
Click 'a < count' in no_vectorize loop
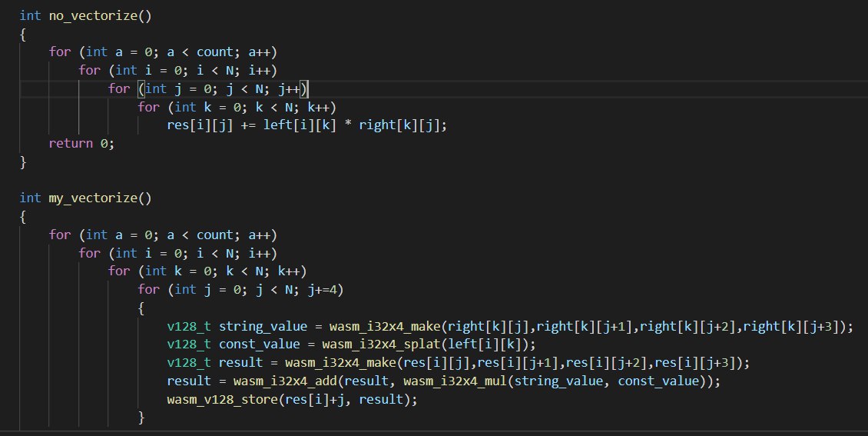pyautogui.click(x=200, y=52)
